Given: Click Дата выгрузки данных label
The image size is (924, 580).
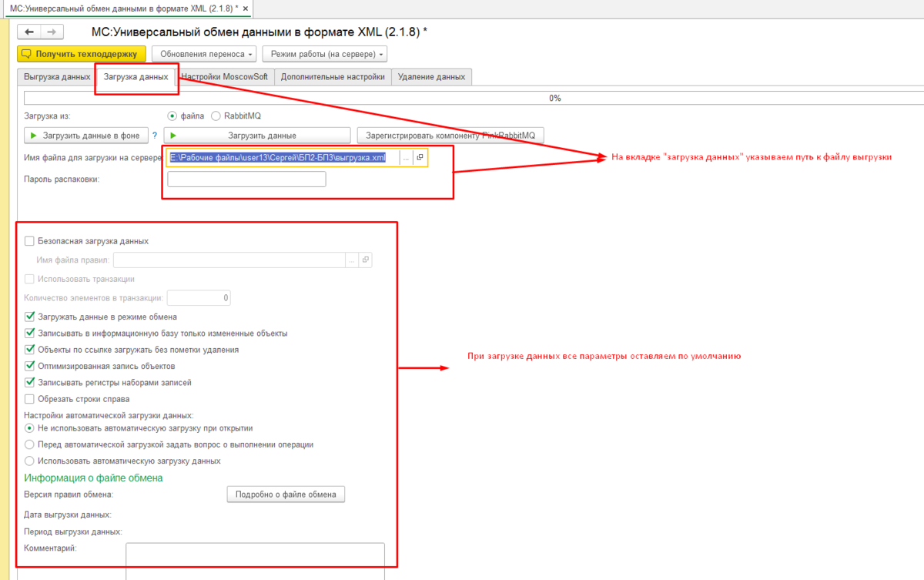Looking at the screenshot, I should (68, 514).
